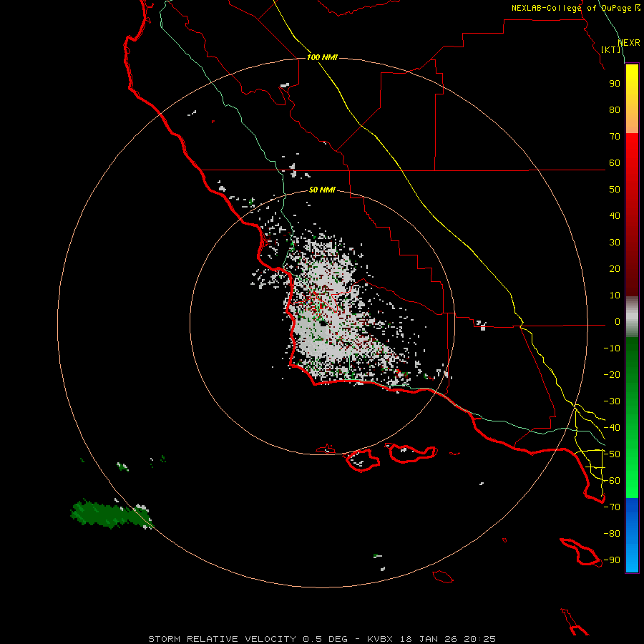Click the STORM RELATIVE VELOCITY caption text
The image size is (644, 644).
point(222,639)
